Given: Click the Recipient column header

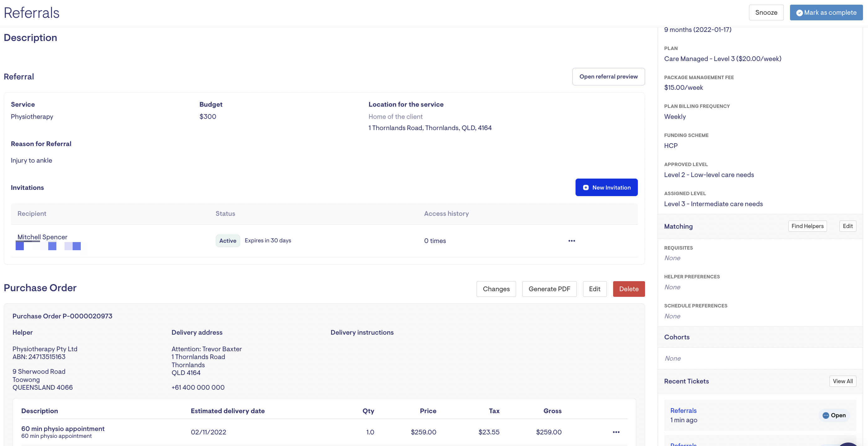Looking at the screenshot, I should click(32, 213).
